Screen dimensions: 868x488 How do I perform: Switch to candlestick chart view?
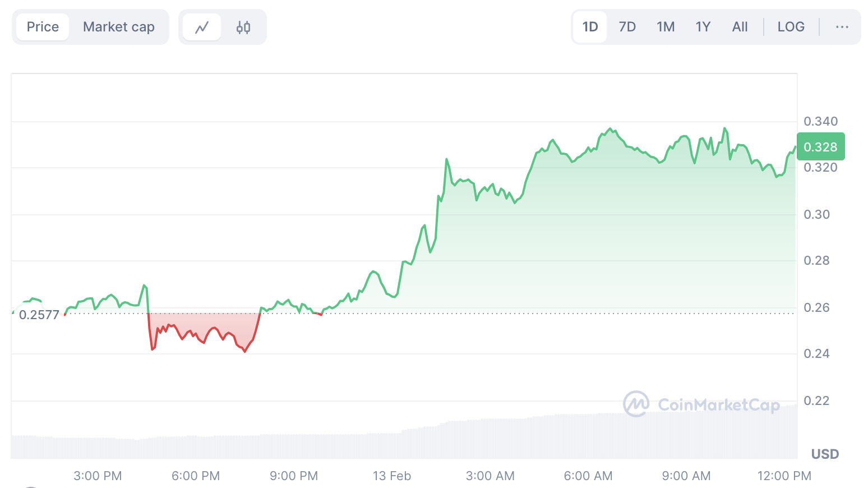243,27
